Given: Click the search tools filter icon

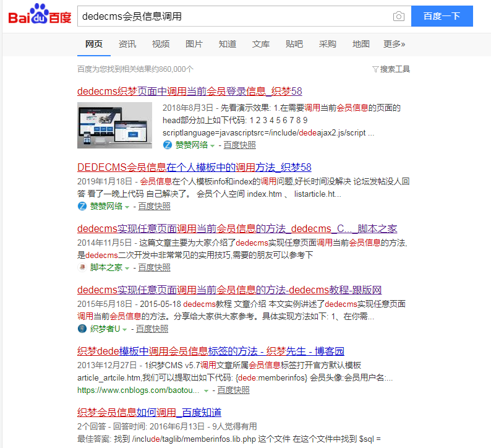Looking at the screenshot, I should point(375,69).
